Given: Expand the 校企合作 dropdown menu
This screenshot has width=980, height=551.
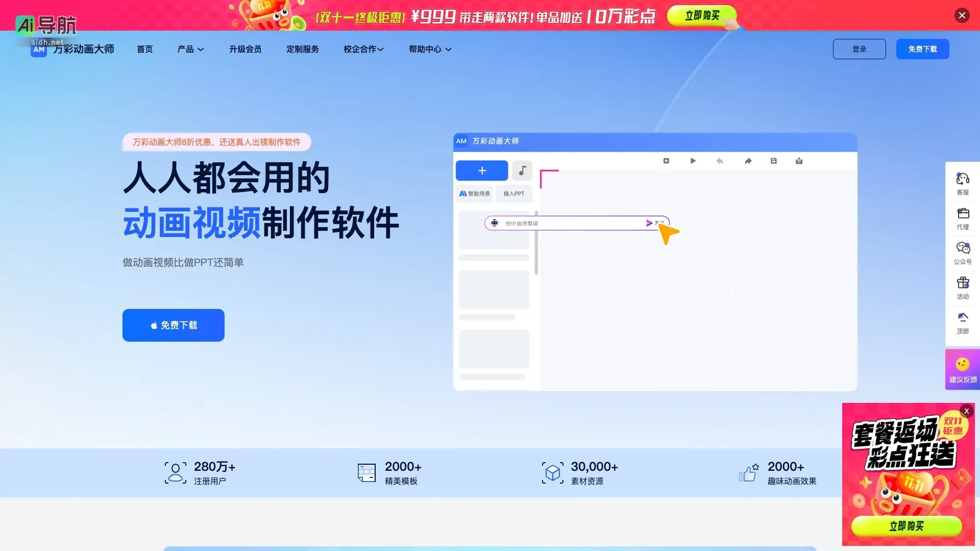Looking at the screenshot, I should (x=363, y=49).
